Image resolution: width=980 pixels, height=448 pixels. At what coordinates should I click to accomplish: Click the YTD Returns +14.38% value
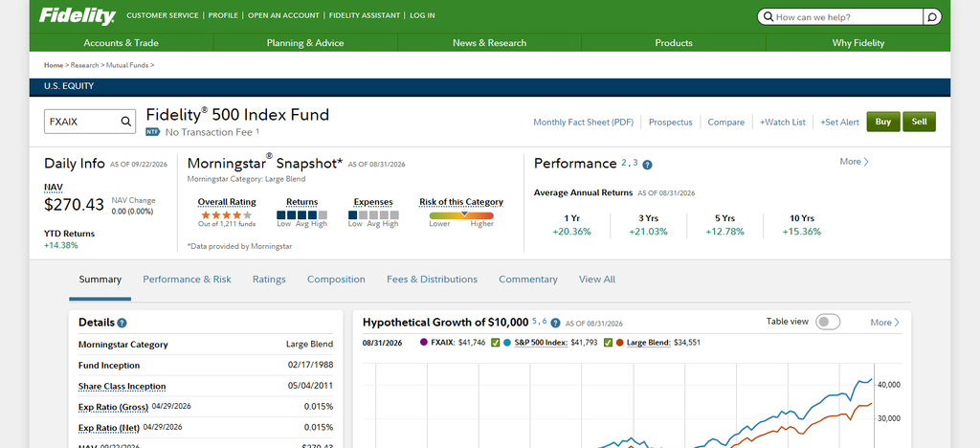(x=61, y=246)
